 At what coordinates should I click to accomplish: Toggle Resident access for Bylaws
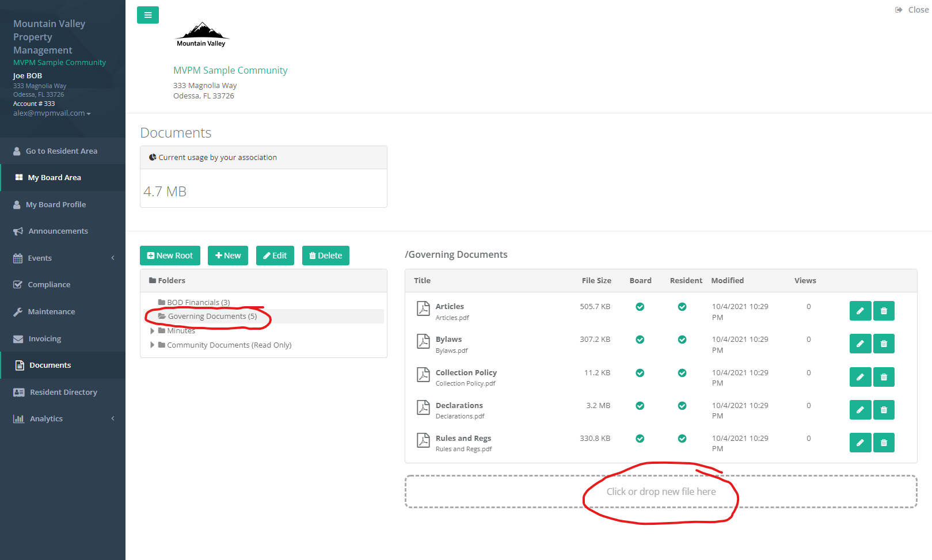[682, 340]
